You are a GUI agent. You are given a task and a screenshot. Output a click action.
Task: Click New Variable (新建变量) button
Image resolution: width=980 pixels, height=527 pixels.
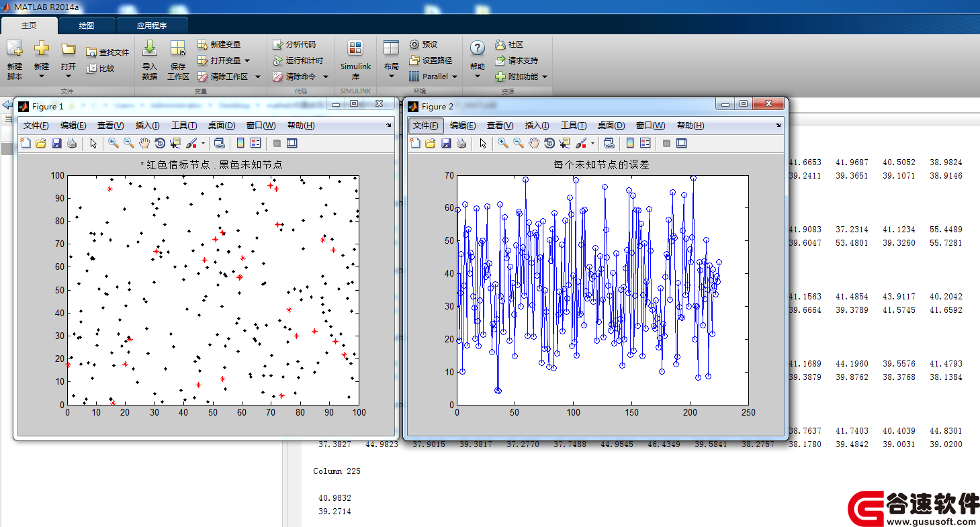click(x=219, y=44)
